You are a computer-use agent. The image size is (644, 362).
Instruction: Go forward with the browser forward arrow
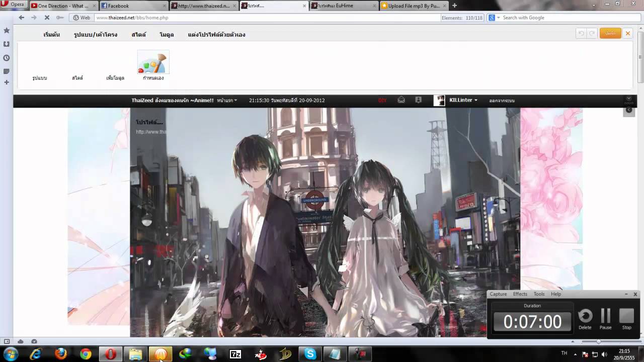(x=34, y=18)
